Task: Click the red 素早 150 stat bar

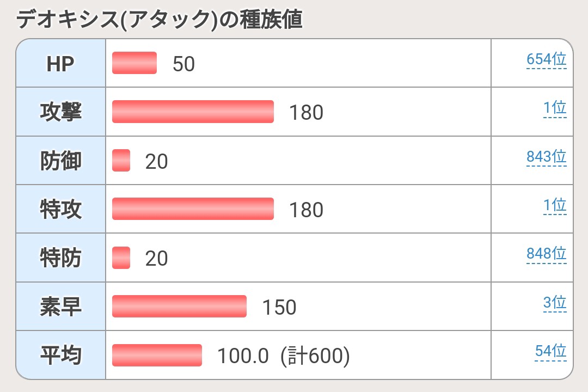Action: coord(179,307)
